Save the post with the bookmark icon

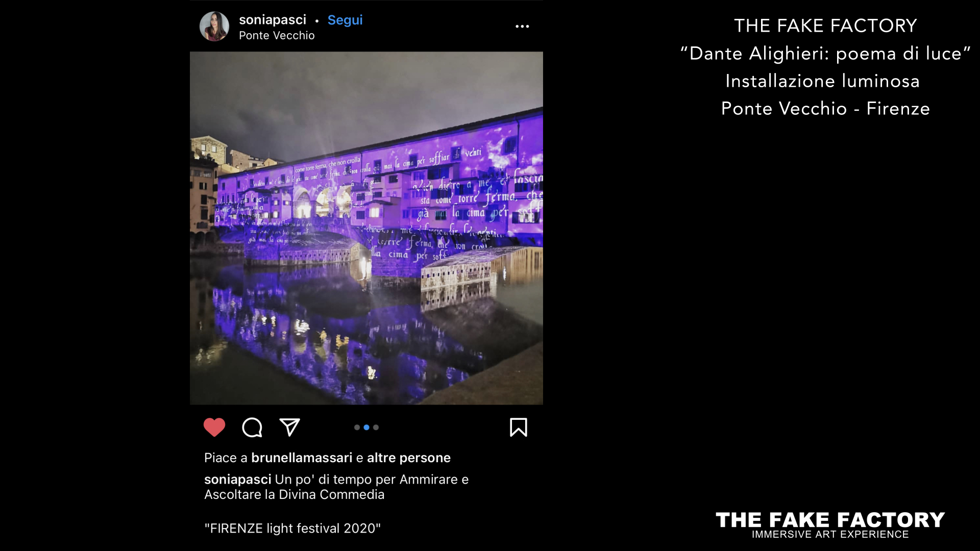click(x=519, y=428)
